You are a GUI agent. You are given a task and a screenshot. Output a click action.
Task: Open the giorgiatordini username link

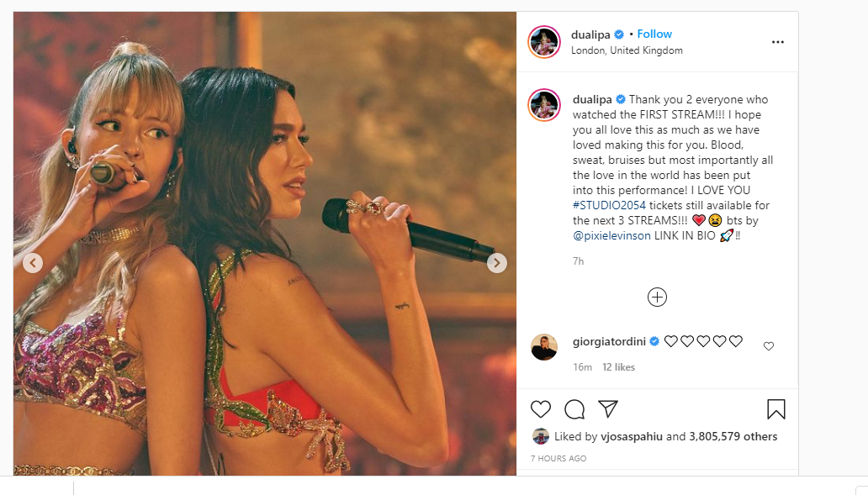[x=611, y=341]
